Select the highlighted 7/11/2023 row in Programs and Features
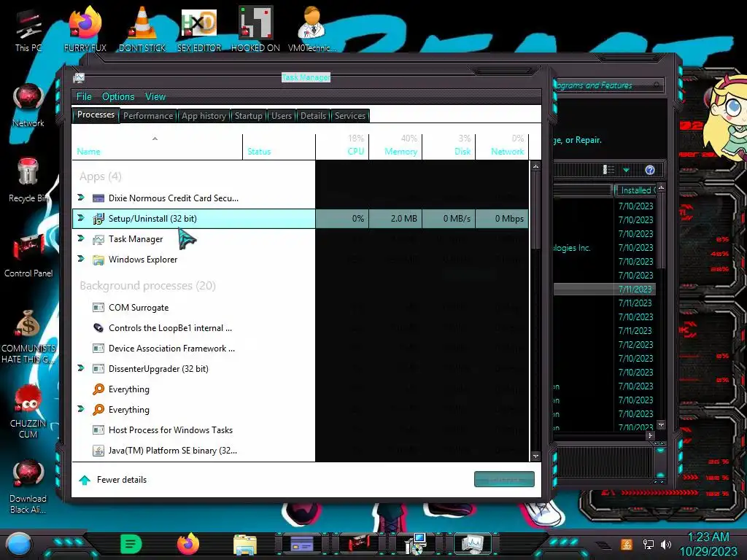The height and width of the screenshot is (560, 747). pos(605,289)
